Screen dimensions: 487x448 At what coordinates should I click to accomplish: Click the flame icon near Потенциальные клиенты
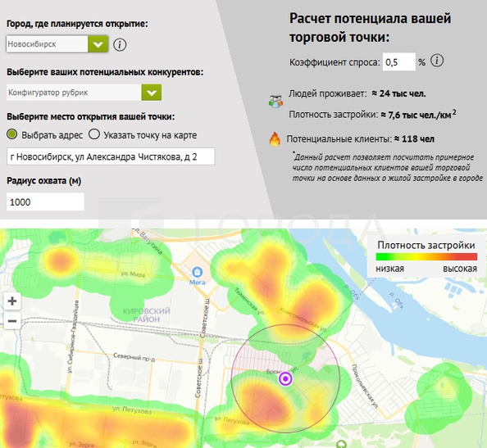click(x=275, y=138)
